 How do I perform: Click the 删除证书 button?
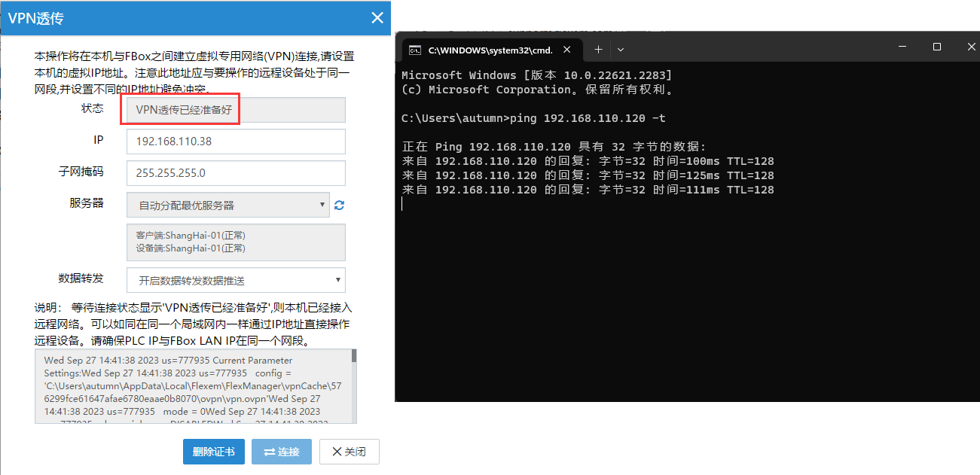pyautogui.click(x=213, y=452)
